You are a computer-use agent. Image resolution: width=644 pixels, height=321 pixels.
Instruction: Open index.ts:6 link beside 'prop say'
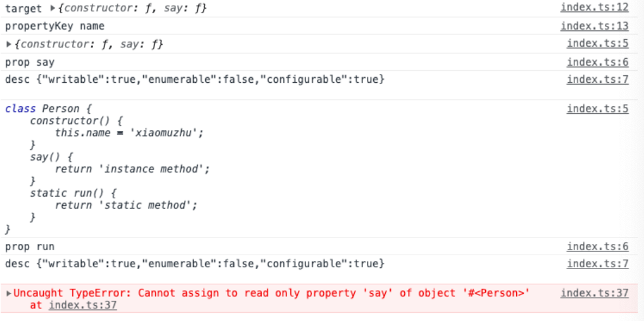tap(598, 62)
